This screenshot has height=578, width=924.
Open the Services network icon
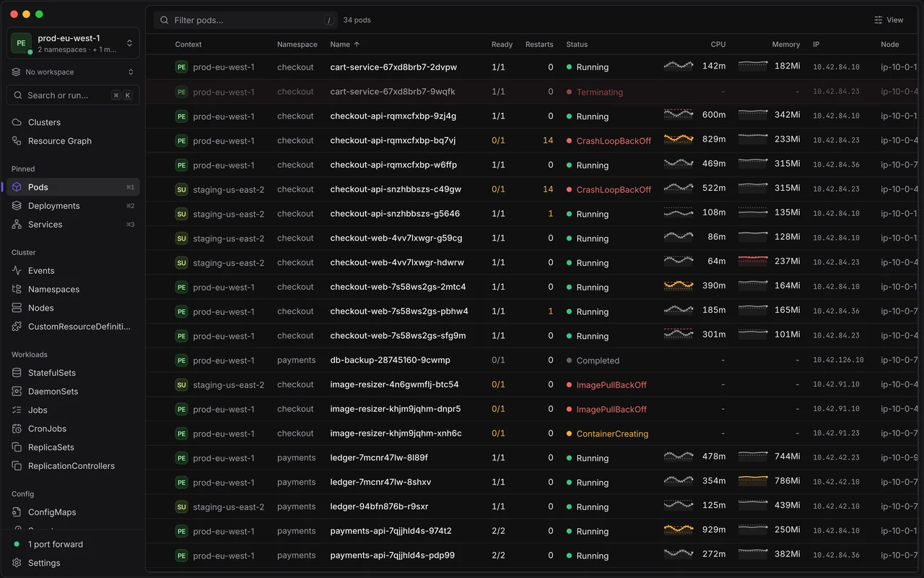point(17,225)
